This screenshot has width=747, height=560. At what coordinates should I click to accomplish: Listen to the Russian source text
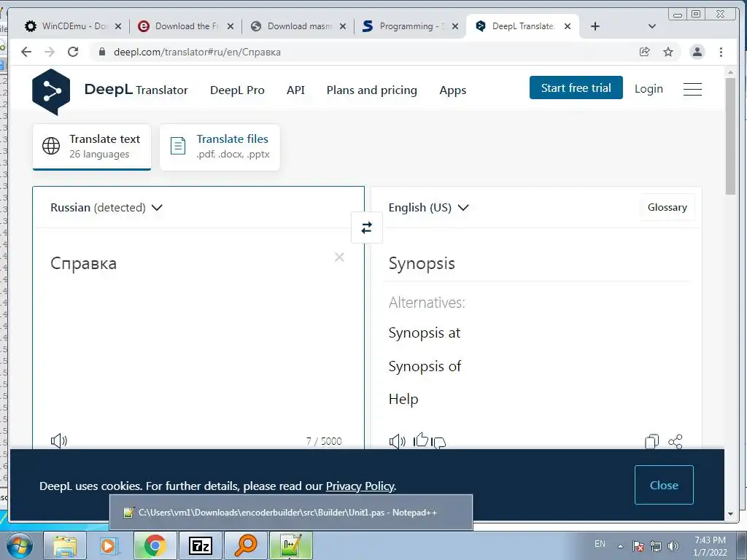[59, 441]
